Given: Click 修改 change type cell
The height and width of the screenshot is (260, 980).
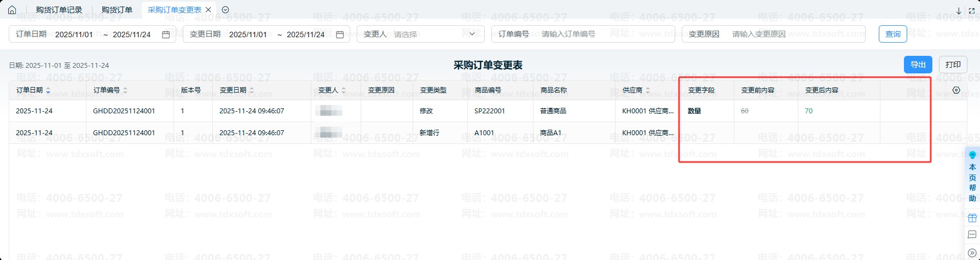Looking at the screenshot, I should point(426,111).
